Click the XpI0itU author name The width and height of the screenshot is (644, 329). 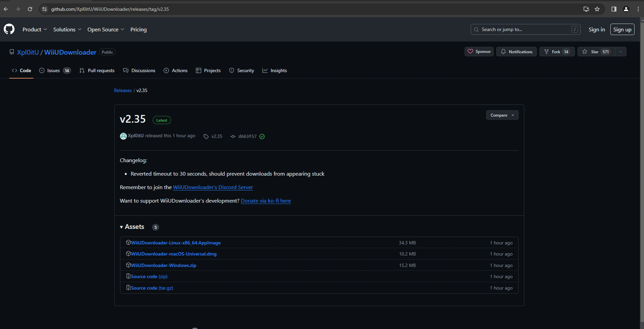(136, 136)
